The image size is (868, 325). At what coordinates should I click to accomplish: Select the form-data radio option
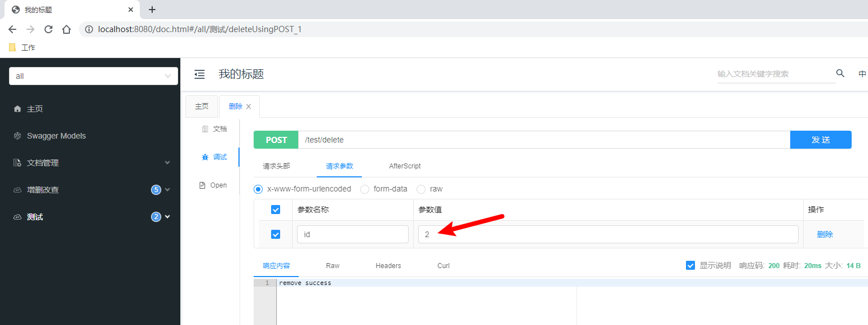tap(365, 189)
